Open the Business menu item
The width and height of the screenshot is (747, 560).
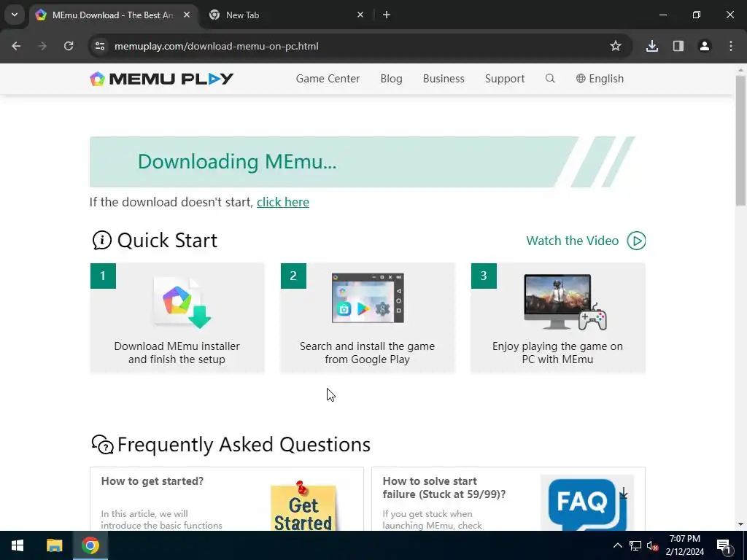click(444, 79)
